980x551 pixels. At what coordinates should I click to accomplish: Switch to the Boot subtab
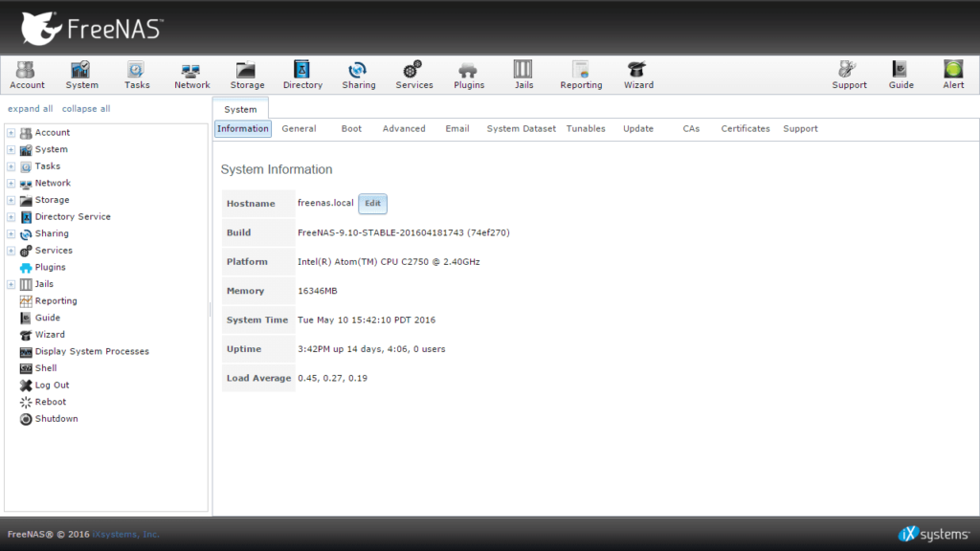pos(351,129)
